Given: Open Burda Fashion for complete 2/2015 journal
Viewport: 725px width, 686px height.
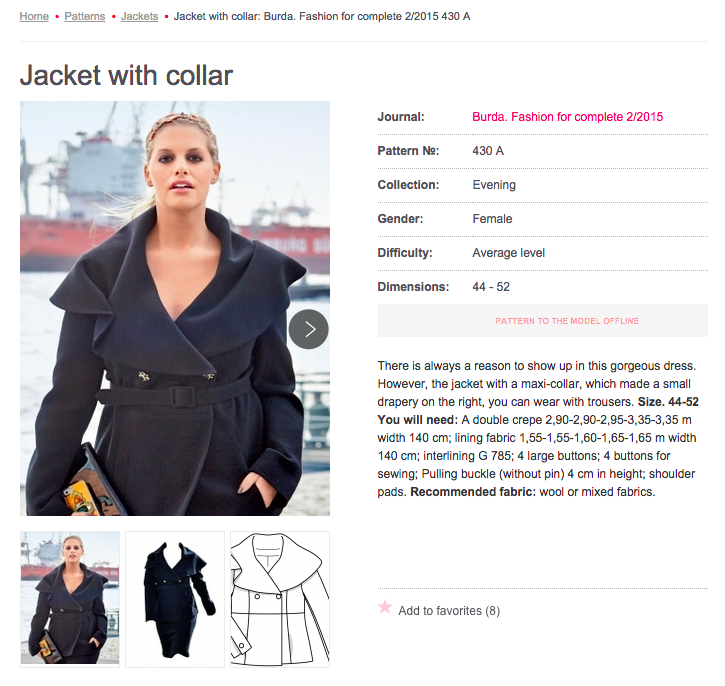Looking at the screenshot, I should click(x=567, y=116).
